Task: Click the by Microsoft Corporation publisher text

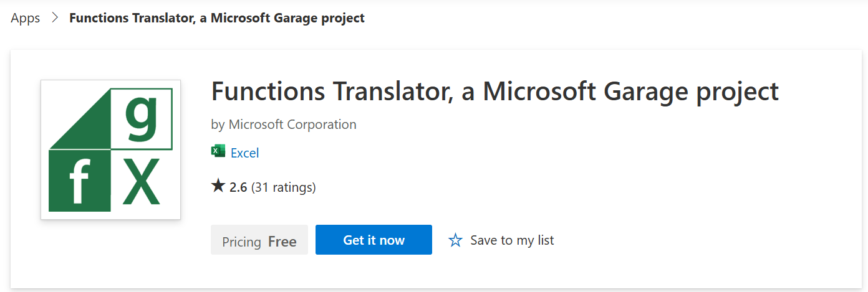Action: [284, 125]
